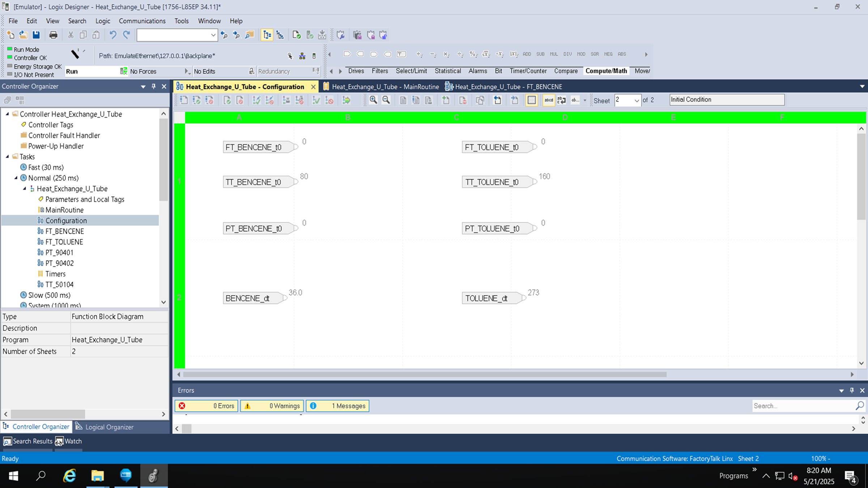
Task: Insert the MUL function block
Action: pos(554,54)
